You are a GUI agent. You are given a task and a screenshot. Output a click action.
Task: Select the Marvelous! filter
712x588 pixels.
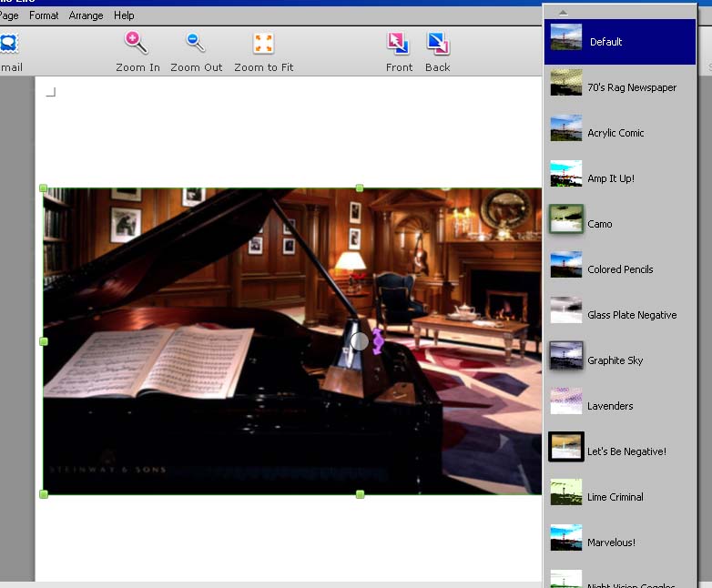click(x=619, y=542)
